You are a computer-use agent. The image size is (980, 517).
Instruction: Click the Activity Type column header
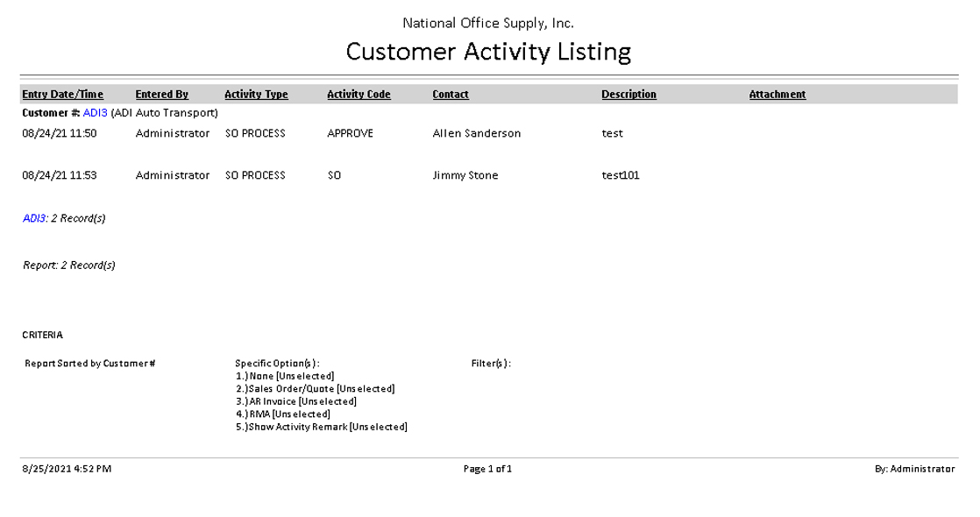click(x=256, y=95)
